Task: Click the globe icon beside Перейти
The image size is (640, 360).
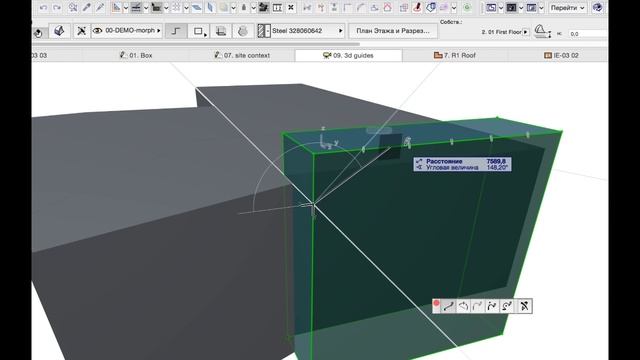Action: (598, 7)
